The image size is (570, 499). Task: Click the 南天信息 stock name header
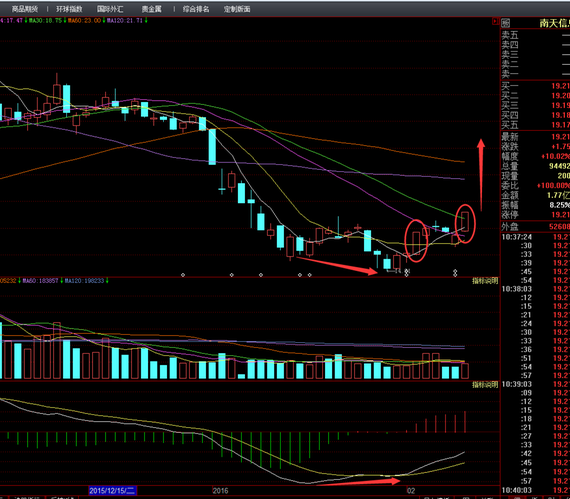point(554,24)
